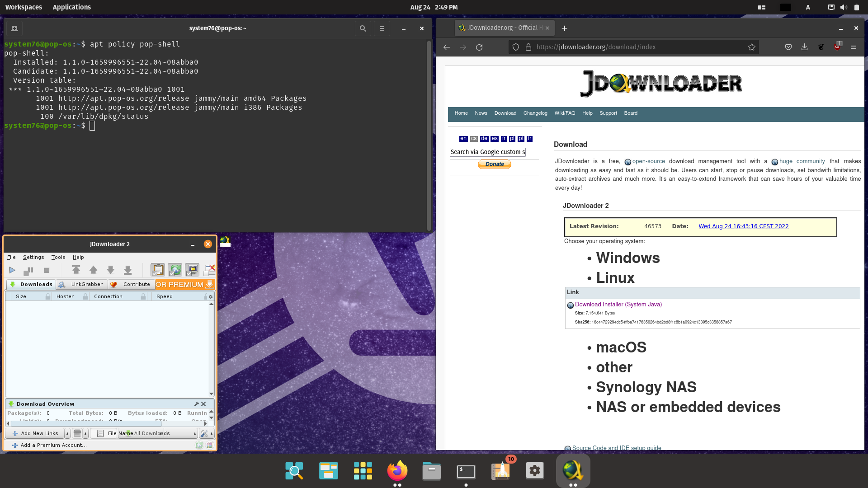Bookmark this page with the star icon
Viewport: 868px width, 488px height.
click(751, 47)
